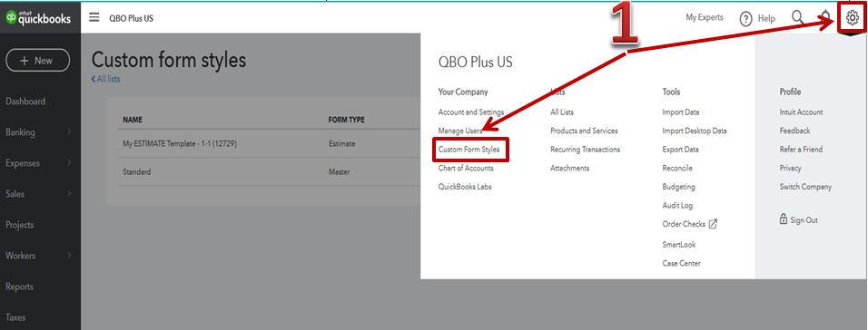
Task: Click the lock icon next to Sign Out
Action: click(x=784, y=219)
